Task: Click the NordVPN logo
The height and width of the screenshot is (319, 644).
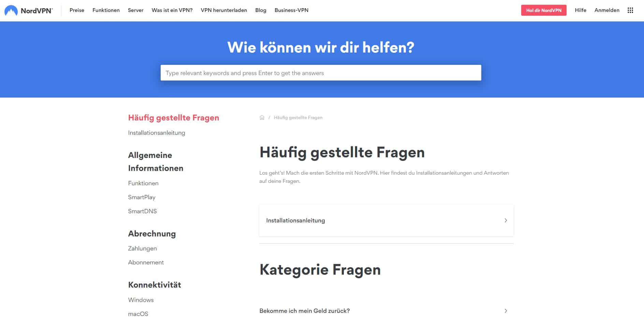Action: tap(28, 10)
